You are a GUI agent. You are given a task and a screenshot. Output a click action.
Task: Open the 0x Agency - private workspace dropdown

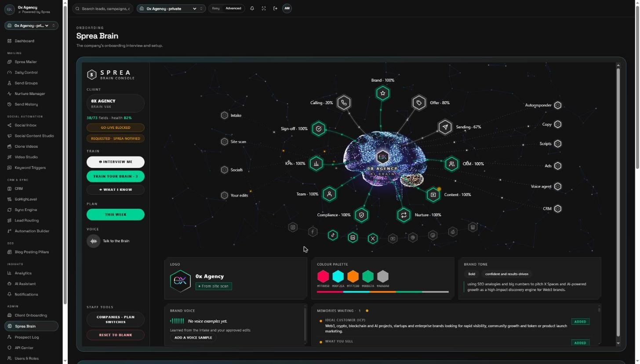(171, 8)
